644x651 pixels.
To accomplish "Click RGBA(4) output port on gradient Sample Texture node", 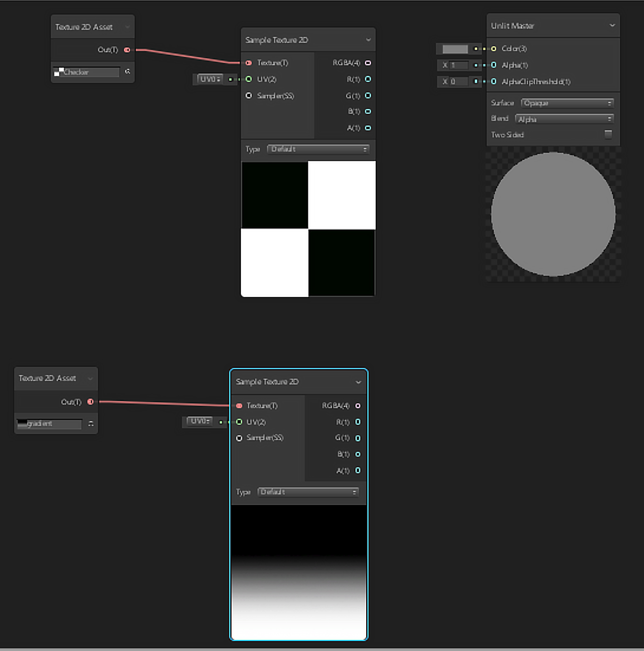I will tap(358, 406).
